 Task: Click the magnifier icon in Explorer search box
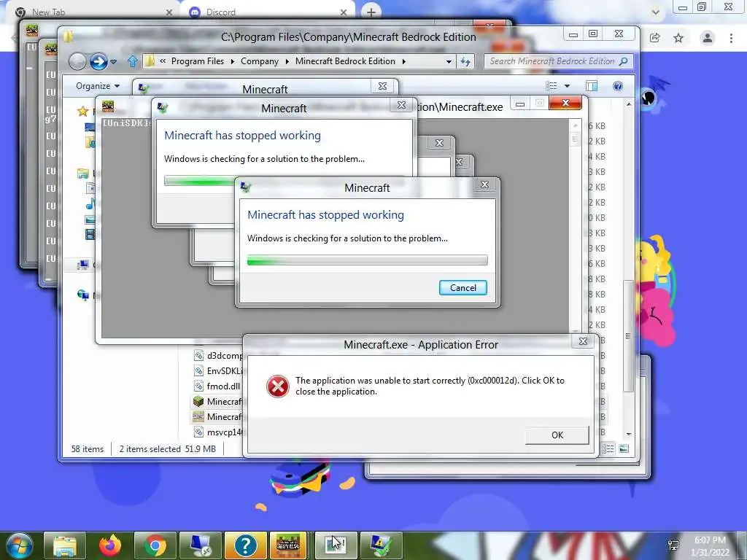[623, 61]
